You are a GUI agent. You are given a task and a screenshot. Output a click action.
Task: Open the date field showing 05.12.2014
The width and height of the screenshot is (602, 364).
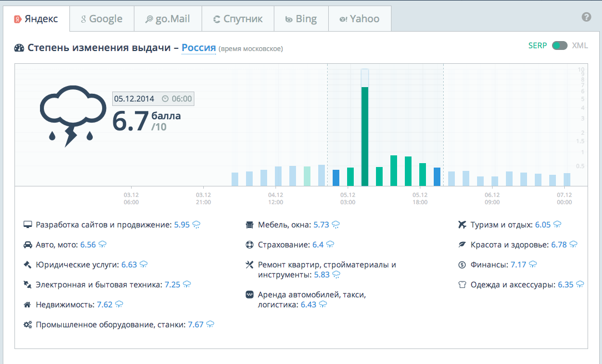(x=134, y=99)
